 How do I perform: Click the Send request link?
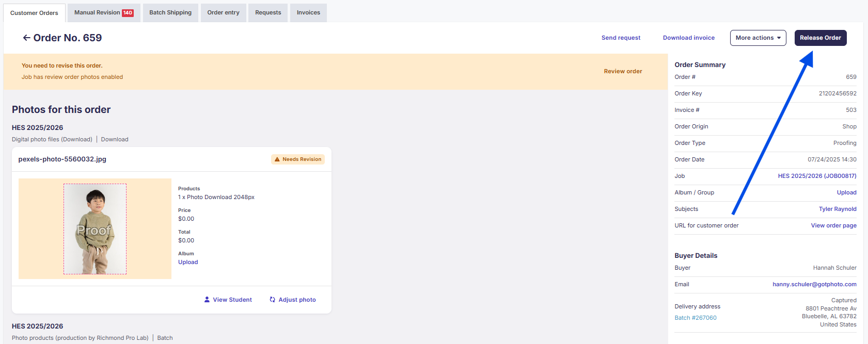pyautogui.click(x=621, y=38)
